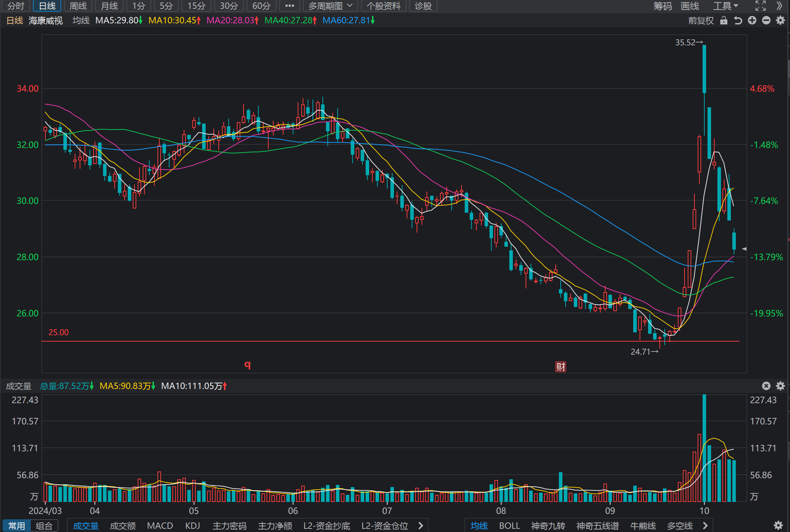Choose 主力净额 sub-indicator
This screenshot has height=532, width=790.
pyautogui.click(x=275, y=526)
